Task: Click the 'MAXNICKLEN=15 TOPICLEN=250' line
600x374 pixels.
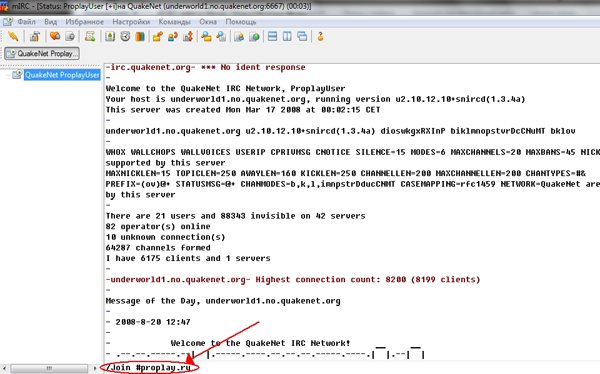Action: (346, 173)
